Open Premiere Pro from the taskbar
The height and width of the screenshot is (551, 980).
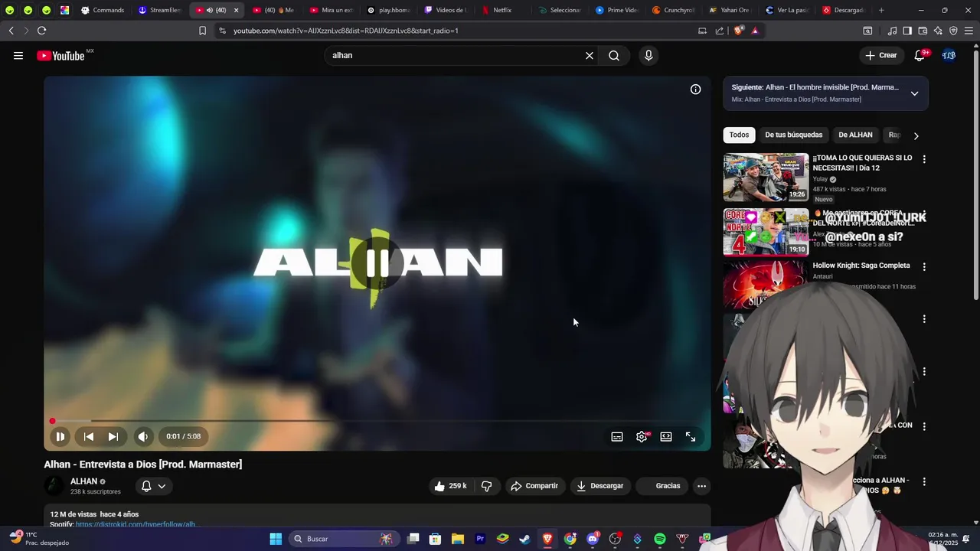click(x=480, y=539)
